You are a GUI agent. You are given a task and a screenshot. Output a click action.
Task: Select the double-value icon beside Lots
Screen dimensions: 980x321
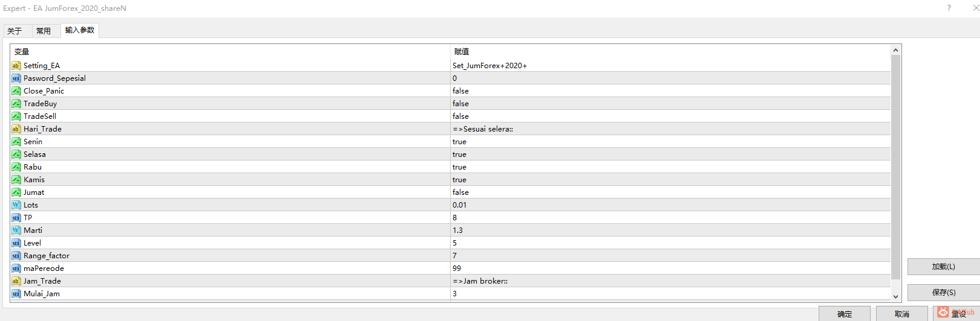tap(16, 205)
